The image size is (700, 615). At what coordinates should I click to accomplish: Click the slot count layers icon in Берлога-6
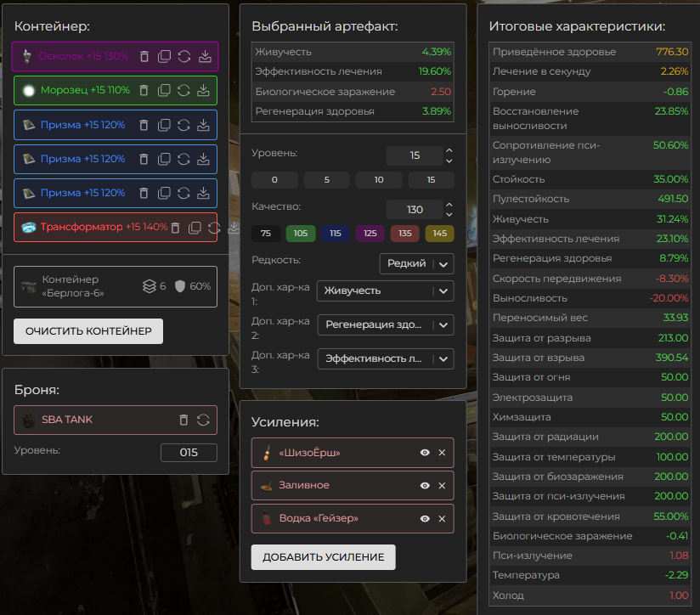tap(150, 286)
